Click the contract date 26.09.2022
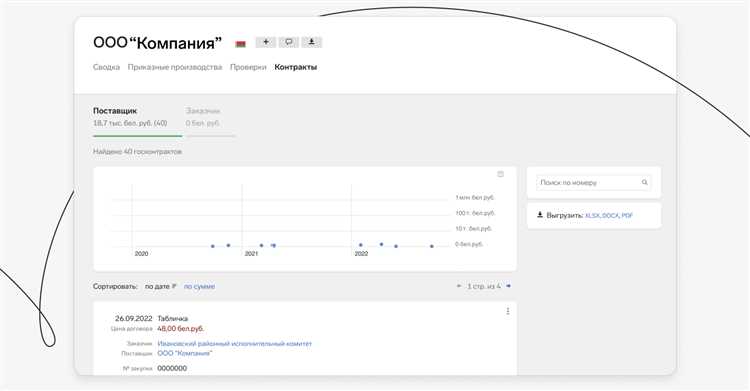Viewport: 750px width, 391px height. coord(133,318)
